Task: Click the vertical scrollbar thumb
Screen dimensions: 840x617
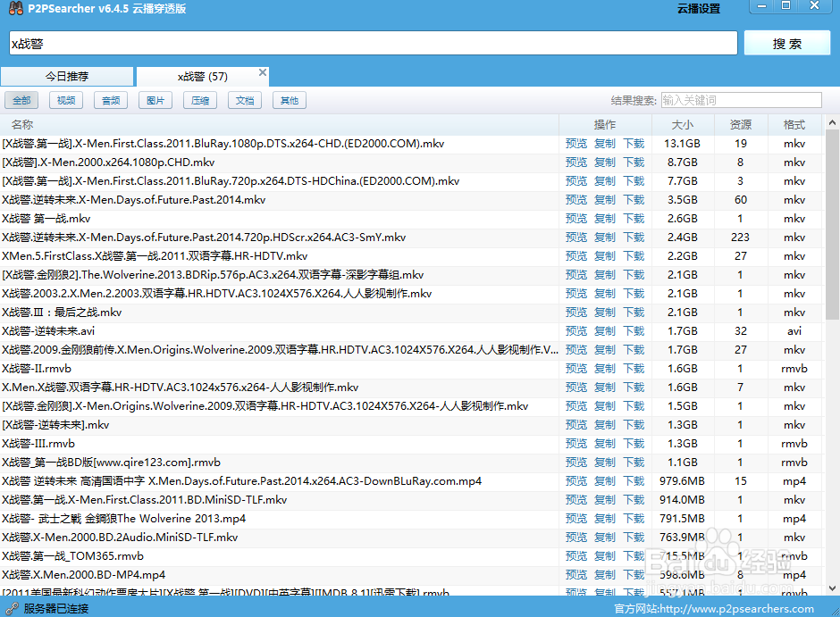Action: [832, 225]
